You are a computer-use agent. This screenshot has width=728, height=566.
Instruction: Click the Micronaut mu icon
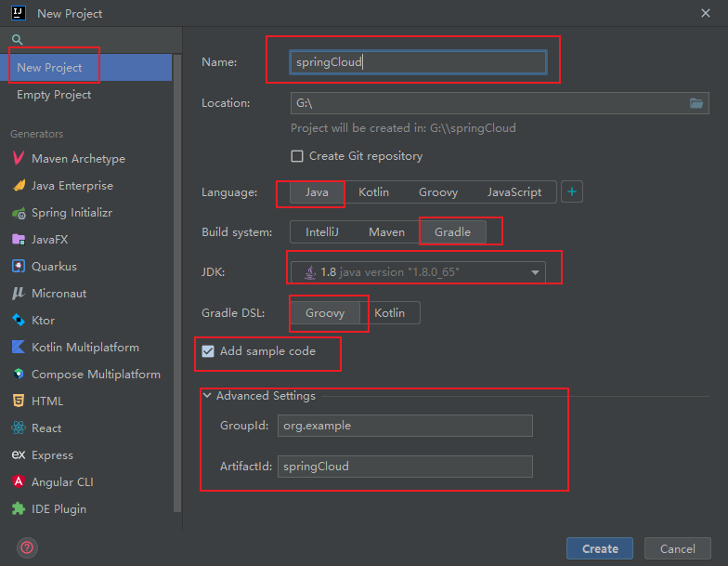coord(19,294)
